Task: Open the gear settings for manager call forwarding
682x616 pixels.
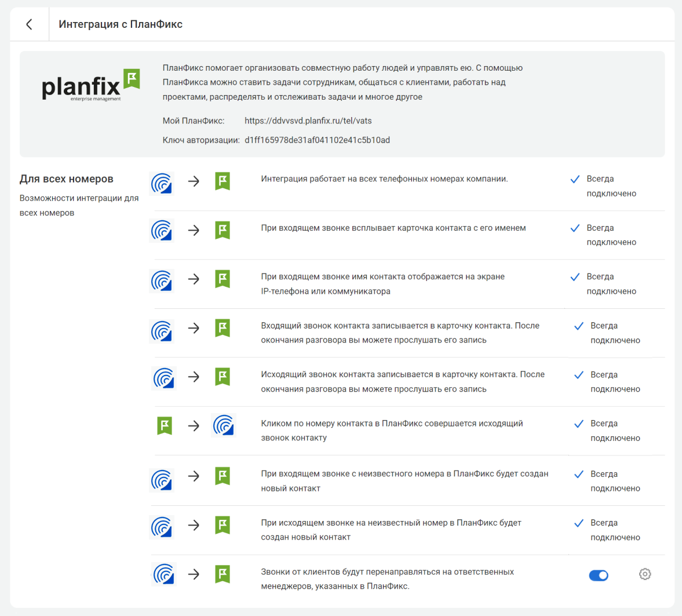Action: (644, 574)
